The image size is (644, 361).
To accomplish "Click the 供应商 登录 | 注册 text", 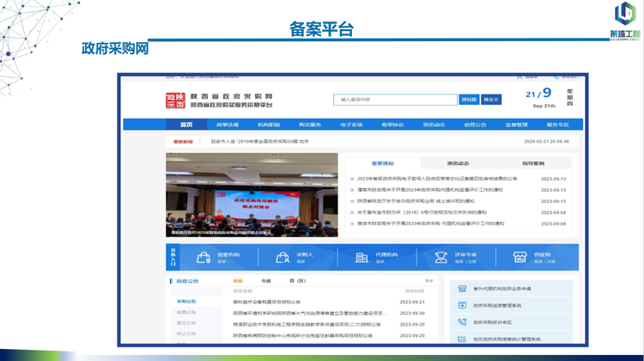I will pyautogui.click(x=544, y=261).
